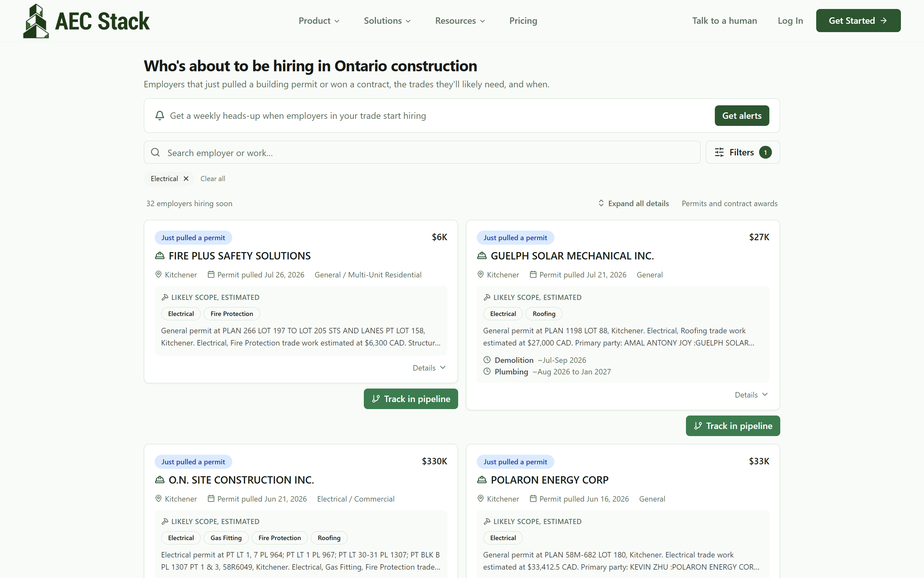Click Electrical tag in Polaron Energy card
Image resolution: width=924 pixels, height=578 pixels.
tap(503, 538)
